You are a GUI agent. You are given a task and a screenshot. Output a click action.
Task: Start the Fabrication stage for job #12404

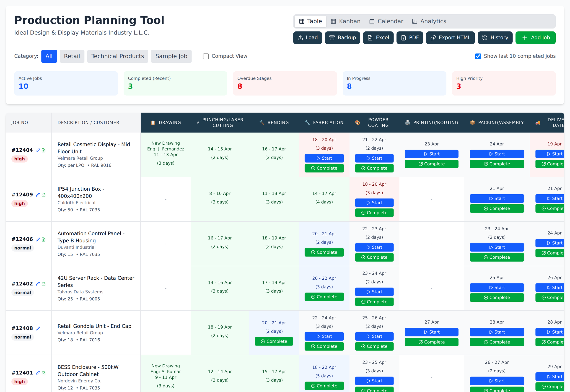click(324, 158)
